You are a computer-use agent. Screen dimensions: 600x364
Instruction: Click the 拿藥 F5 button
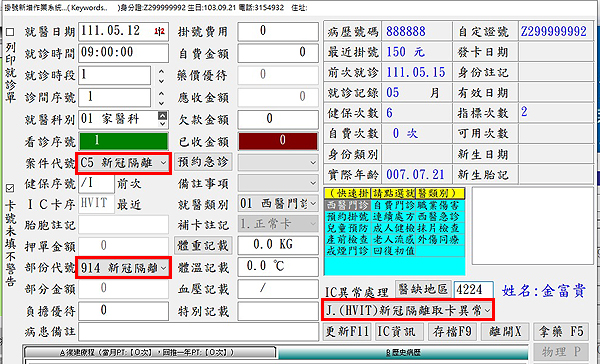(x=561, y=331)
